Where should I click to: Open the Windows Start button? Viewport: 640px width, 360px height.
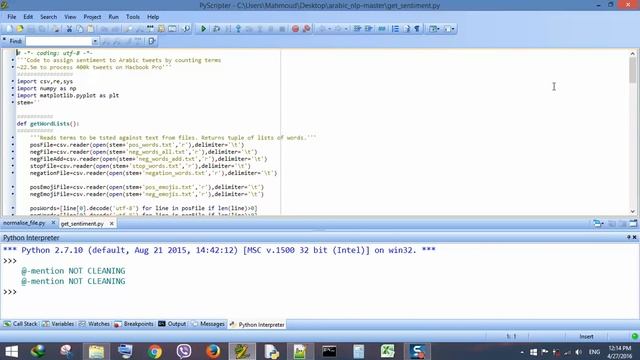11,351
